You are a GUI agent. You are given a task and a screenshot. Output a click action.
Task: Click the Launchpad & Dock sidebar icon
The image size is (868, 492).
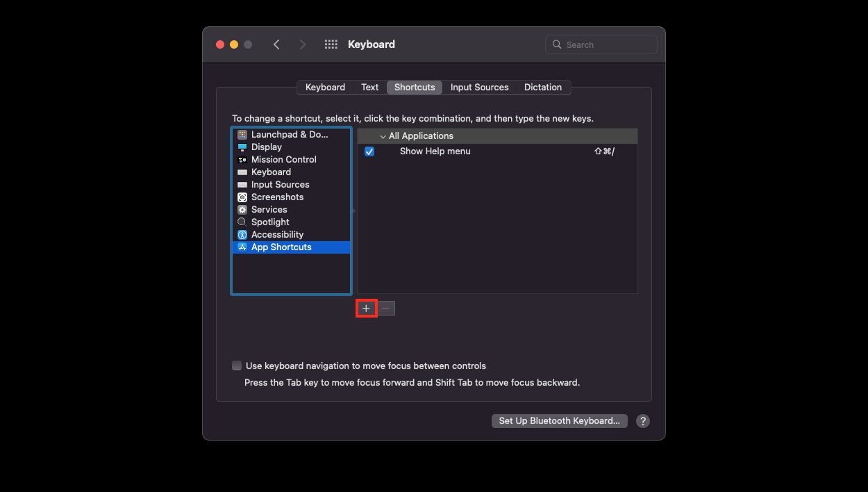coord(242,135)
